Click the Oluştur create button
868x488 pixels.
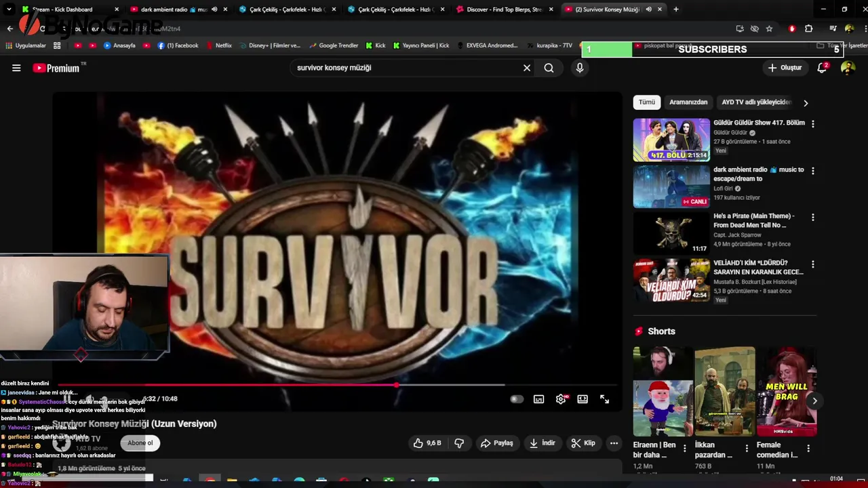point(785,68)
